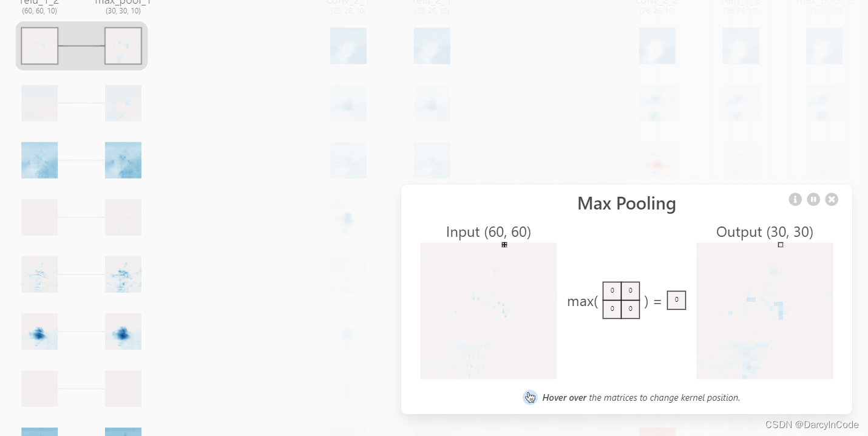Select fifth max_pool_1 feature map with speckles
868x436 pixels.
click(123, 274)
